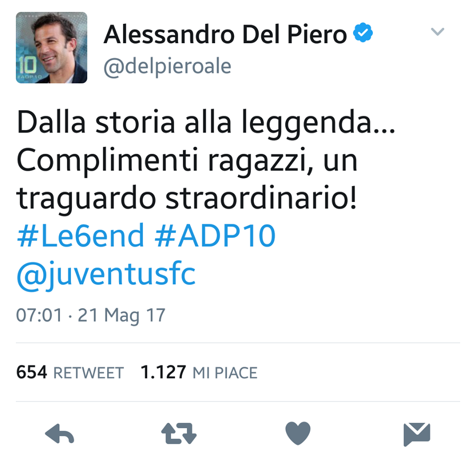Open the Alessandro Del Piero display name
Screen dimensions: 476x463
pos(225,34)
